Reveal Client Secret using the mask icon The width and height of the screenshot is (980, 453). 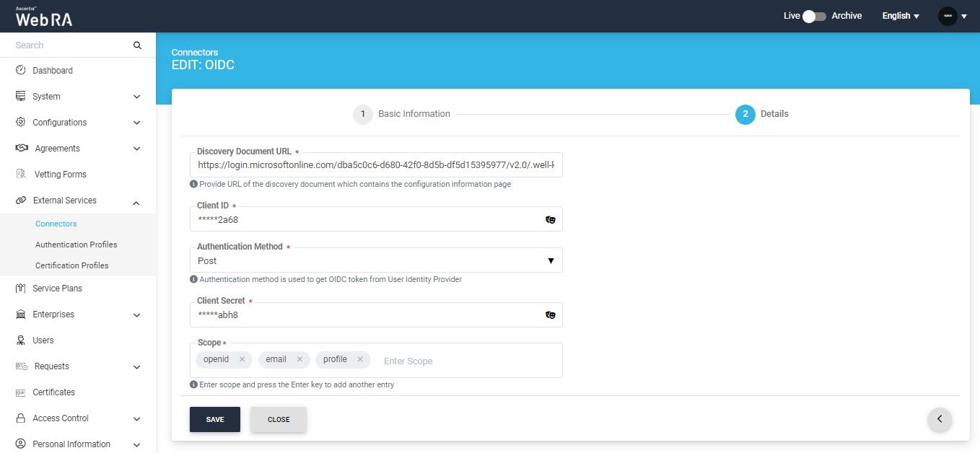(x=550, y=315)
